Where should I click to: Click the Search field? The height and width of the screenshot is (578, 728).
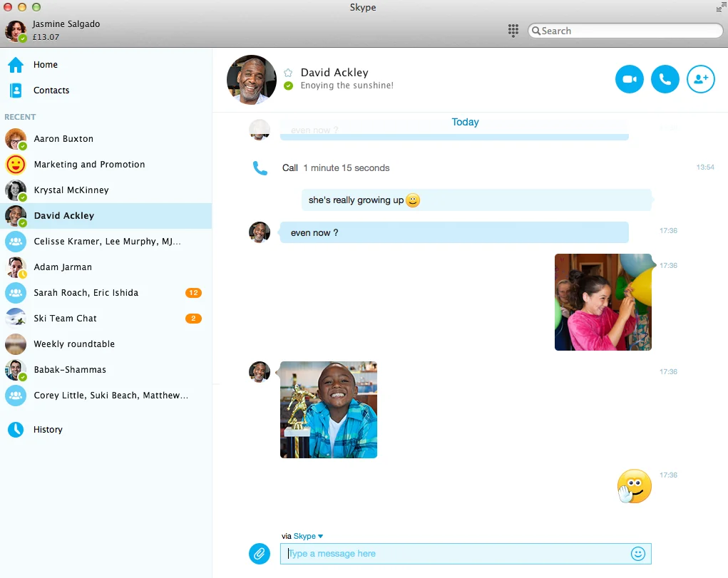[627, 31]
